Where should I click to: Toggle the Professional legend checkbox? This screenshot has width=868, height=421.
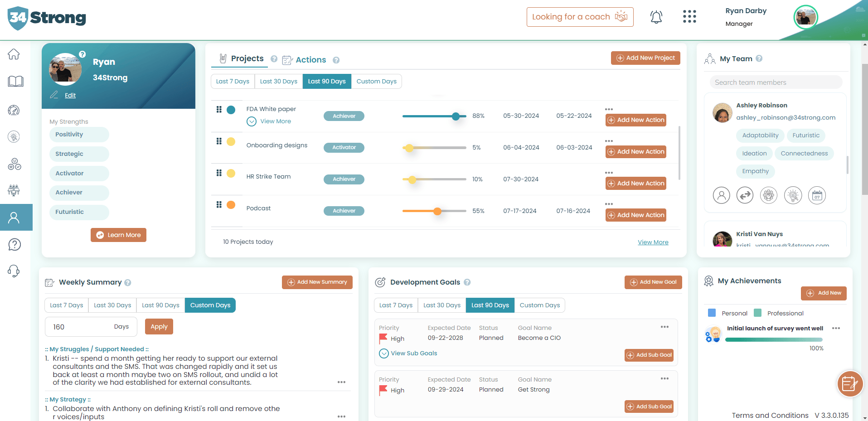click(x=757, y=313)
